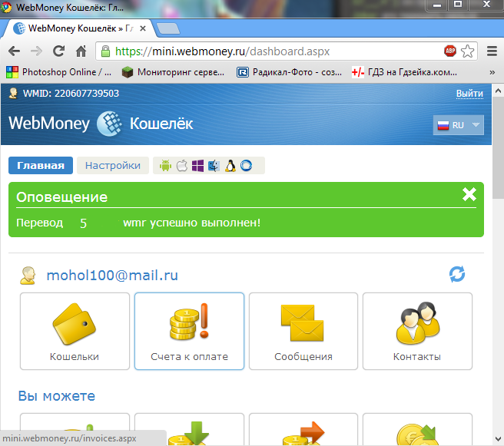
Task: Refresh the dashboard with the blue arrows icon
Action: point(456,274)
